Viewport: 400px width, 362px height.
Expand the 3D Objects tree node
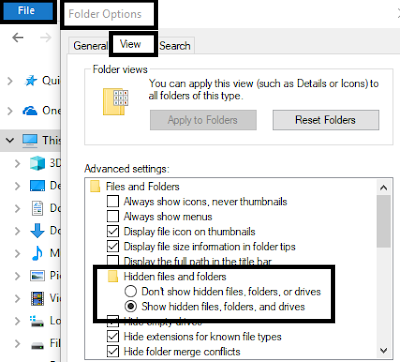pyautogui.click(x=17, y=163)
